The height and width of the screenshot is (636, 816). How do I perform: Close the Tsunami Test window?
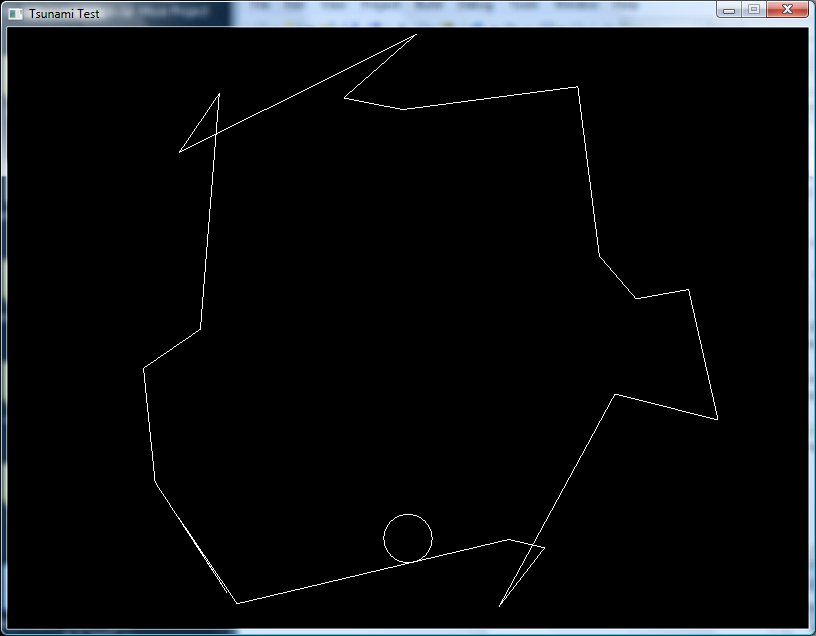787,10
